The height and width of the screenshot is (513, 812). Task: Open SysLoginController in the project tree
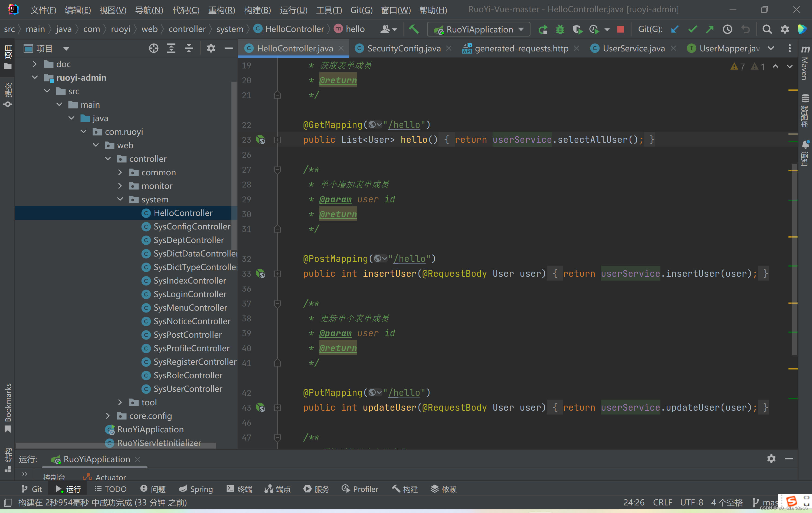189,294
